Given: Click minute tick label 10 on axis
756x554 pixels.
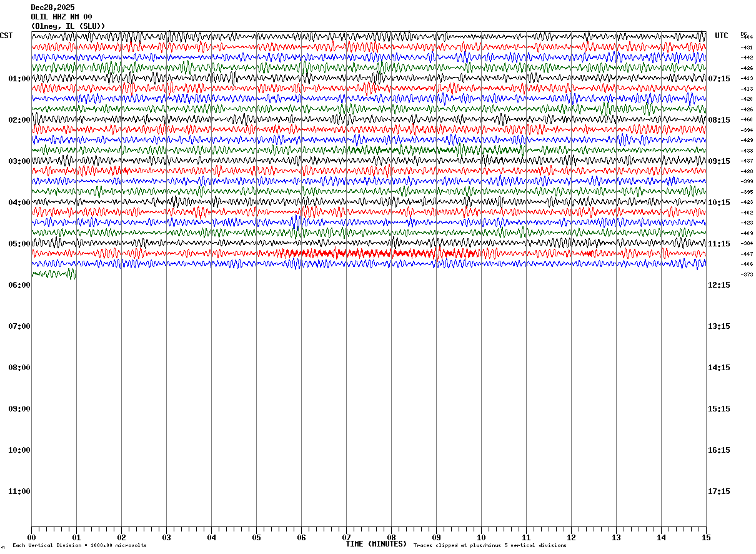Looking at the screenshot, I should (481, 537).
